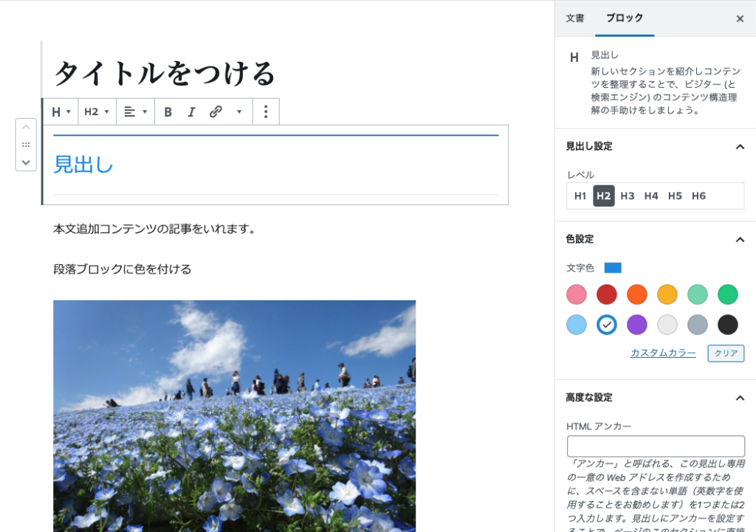Open the text alignment dropdown
This screenshot has width=756, height=532.
point(136,112)
